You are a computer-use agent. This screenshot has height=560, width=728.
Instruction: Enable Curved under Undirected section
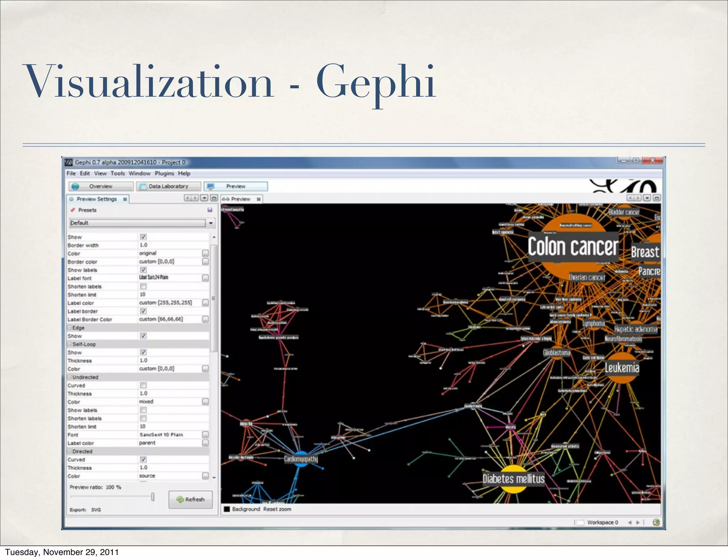(x=143, y=385)
